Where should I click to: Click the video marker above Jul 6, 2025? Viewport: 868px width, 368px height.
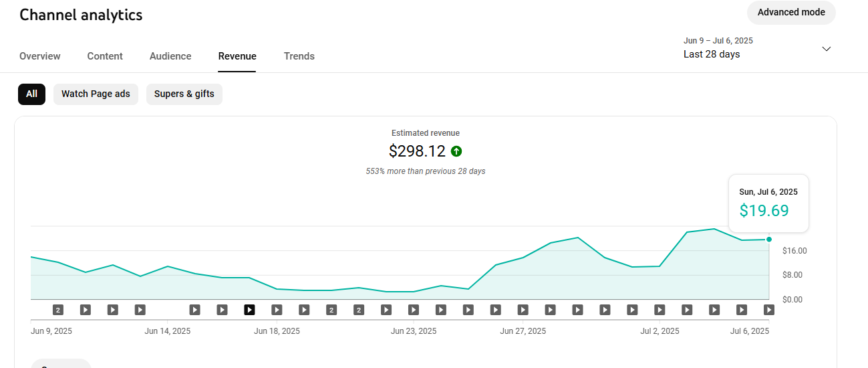pyautogui.click(x=769, y=310)
